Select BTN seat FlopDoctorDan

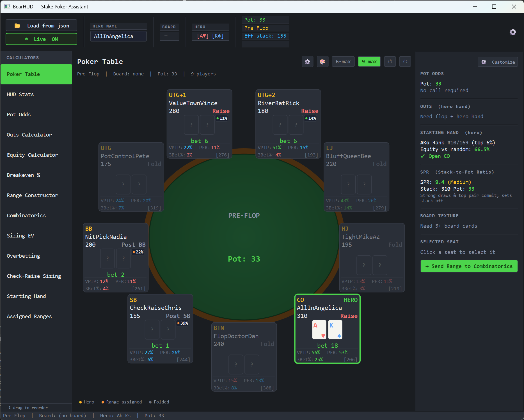tap(244, 357)
